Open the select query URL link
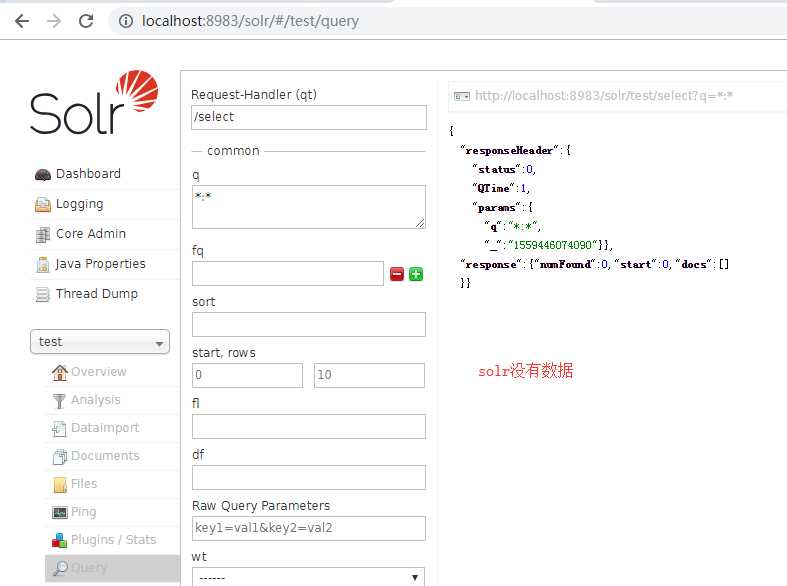 click(x=604, y=95)
